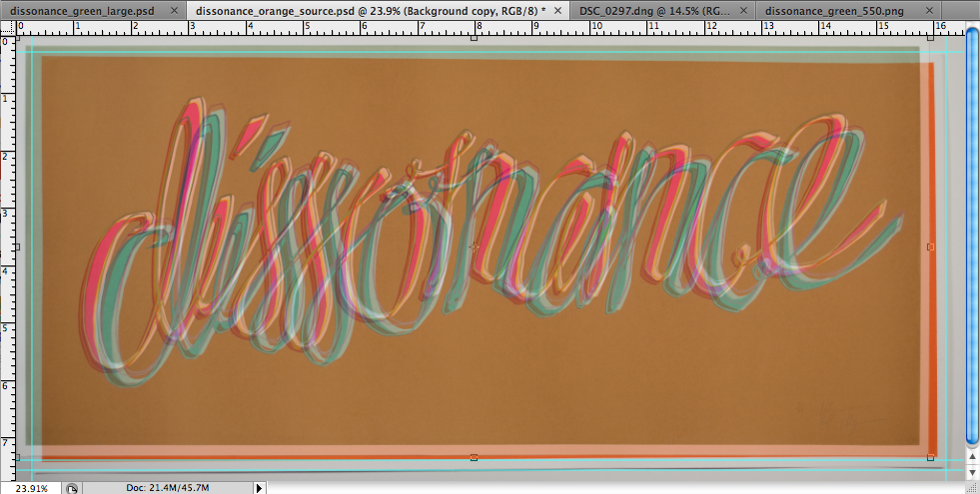This screenshot has height=494, width=980.
Task: Click the left-middle transform handle
Action: [x=15, y=247]
